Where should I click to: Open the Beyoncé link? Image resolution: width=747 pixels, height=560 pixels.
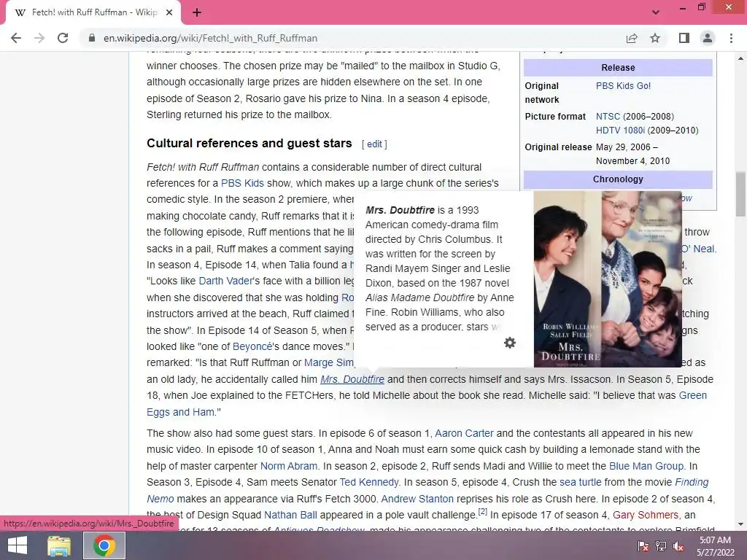[x=252, y=346]
